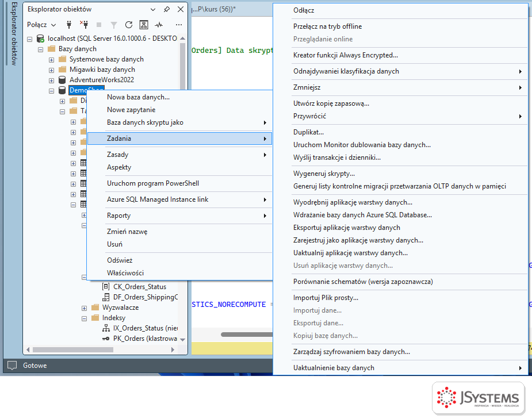
Task: Expand the Migawki bazy danych node
Action: (51, 70)
